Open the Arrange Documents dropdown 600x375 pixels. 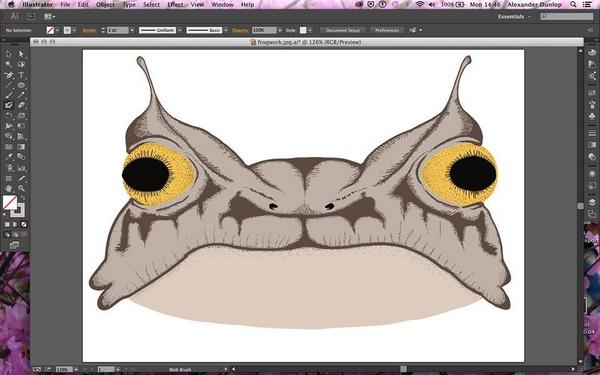tap(49, 17)
